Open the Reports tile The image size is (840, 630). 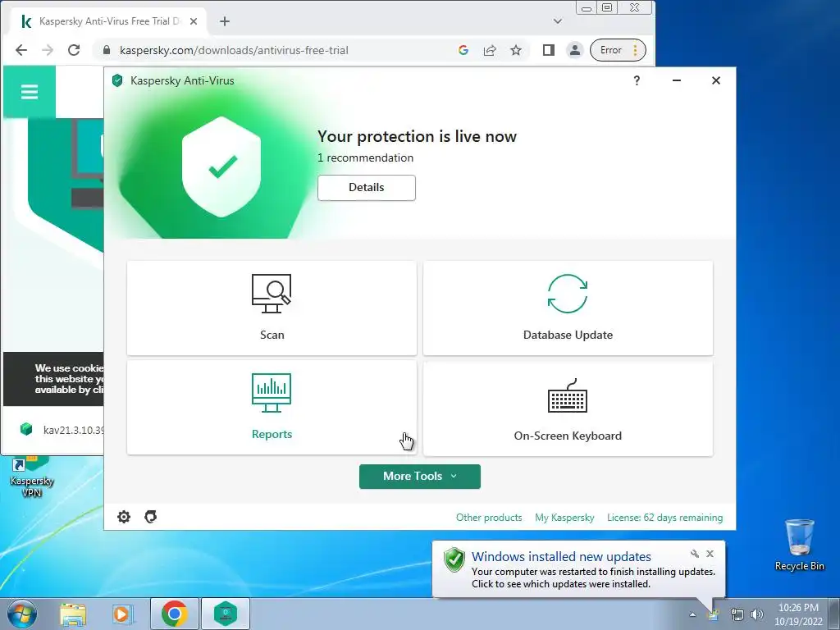click(x=272, y=408)
